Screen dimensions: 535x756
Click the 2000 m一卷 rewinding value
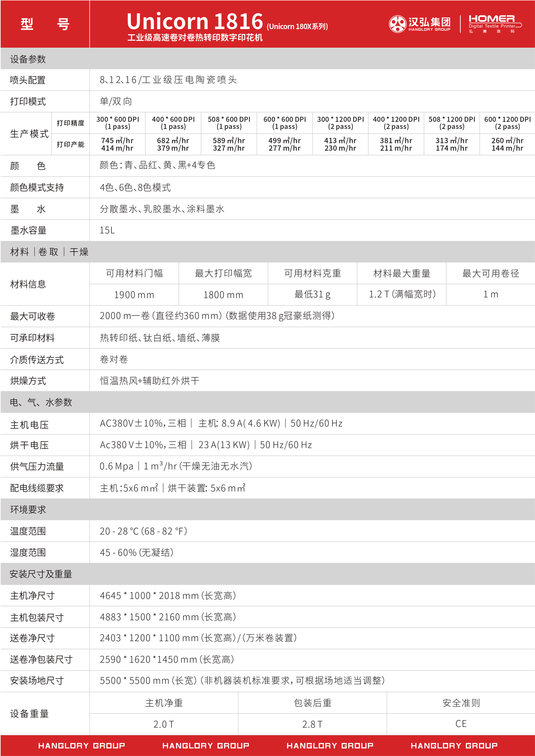pos(217,316)
